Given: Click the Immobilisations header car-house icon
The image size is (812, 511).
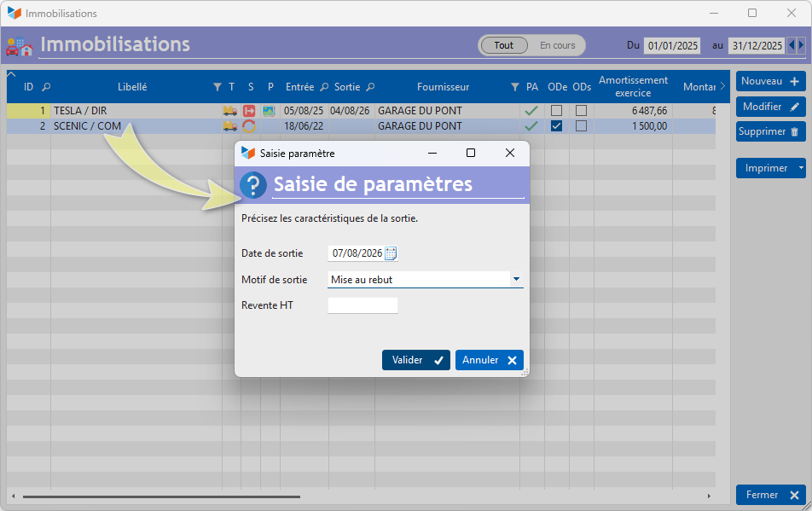Looking at the screenshot, I should pos(19,46).
